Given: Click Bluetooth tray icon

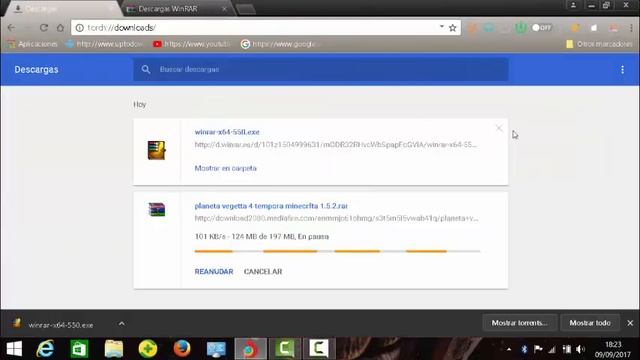Looking at the screenshot, I should 524,349.
